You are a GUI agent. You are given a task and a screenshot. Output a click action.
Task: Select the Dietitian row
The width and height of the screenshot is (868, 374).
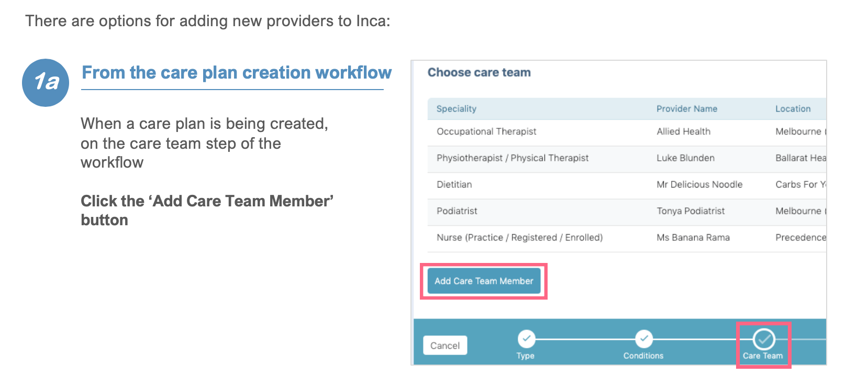(627, 185)
